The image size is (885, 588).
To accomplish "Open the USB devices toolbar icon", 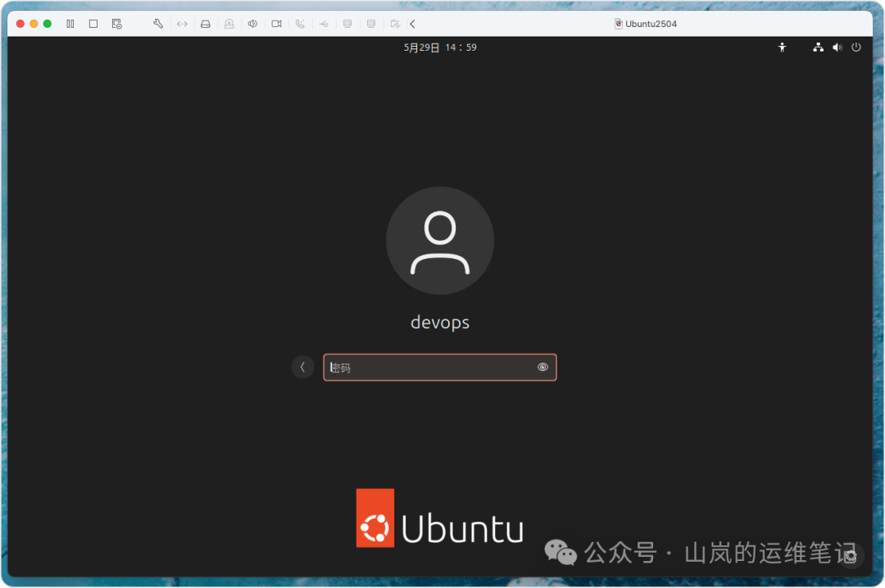I will pos(324,24).
